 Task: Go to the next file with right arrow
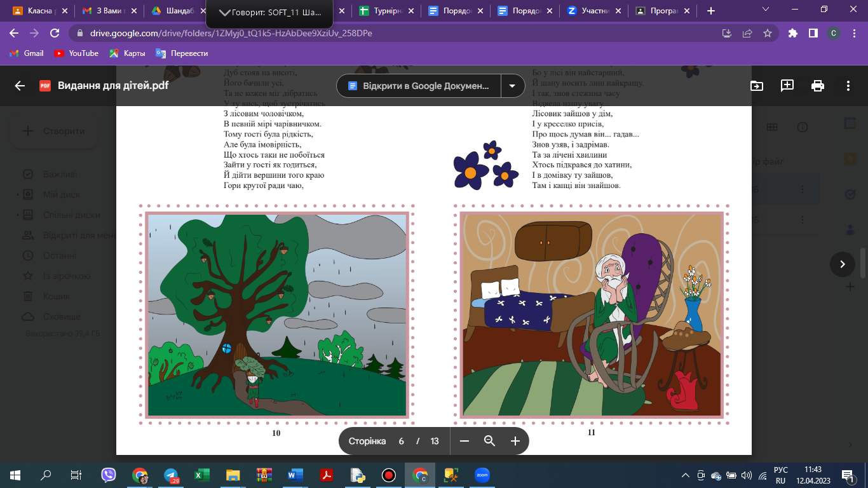843,264
